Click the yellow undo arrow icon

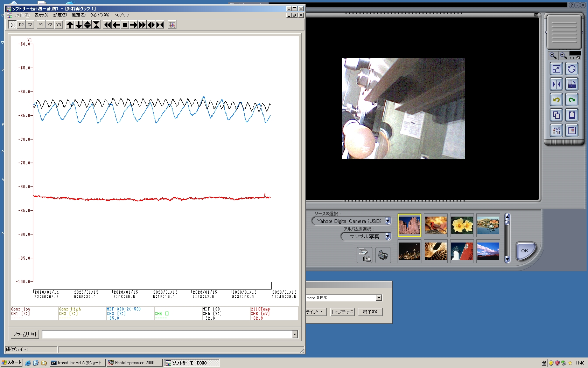pos(556,100)
